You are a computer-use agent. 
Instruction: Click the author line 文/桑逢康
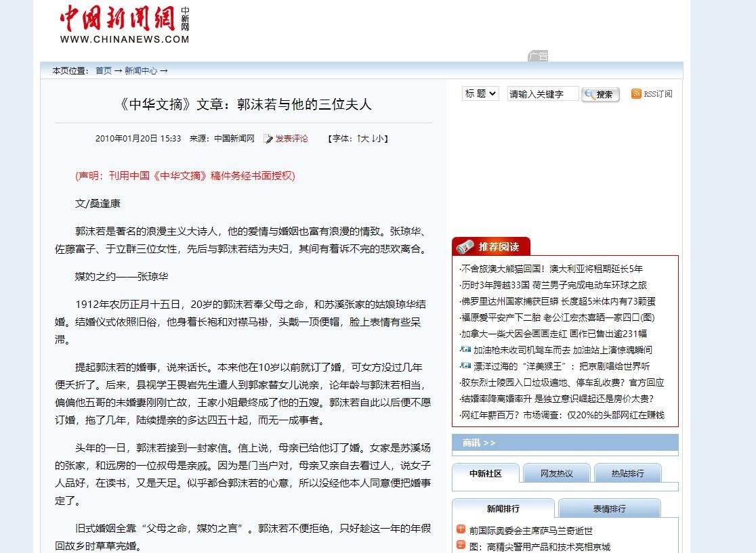click(x=98, y=204)
